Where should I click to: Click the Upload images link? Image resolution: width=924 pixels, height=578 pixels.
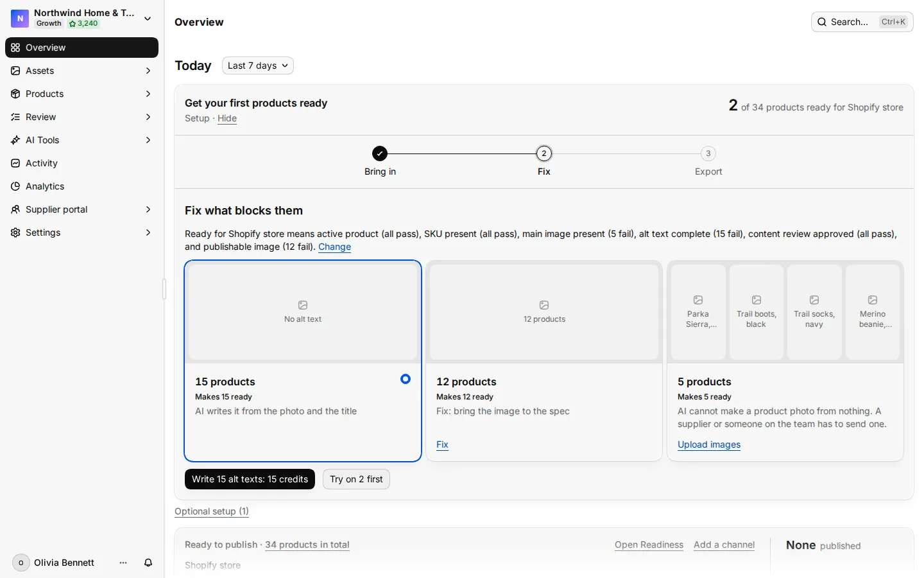(709, 444)
